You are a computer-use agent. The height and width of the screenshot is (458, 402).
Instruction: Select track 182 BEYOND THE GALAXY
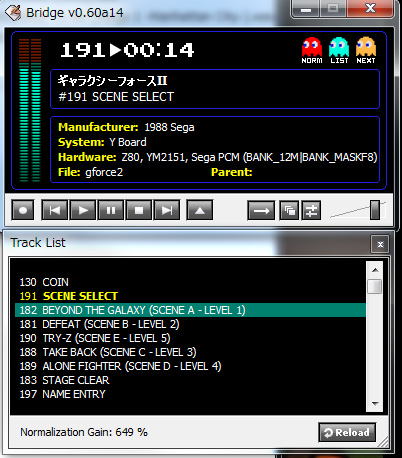pos(190,310)
